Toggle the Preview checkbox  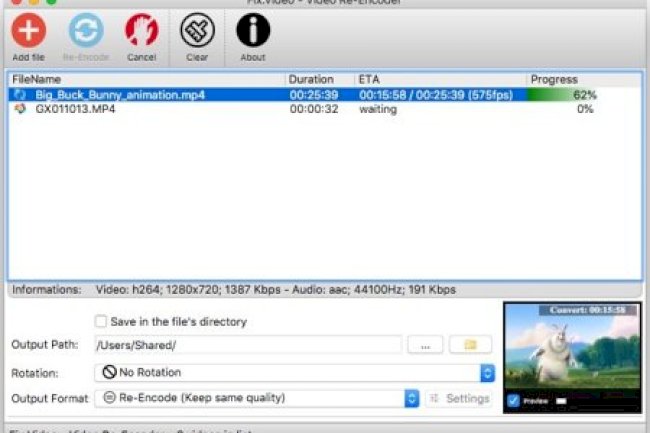(x=513, y=401)
